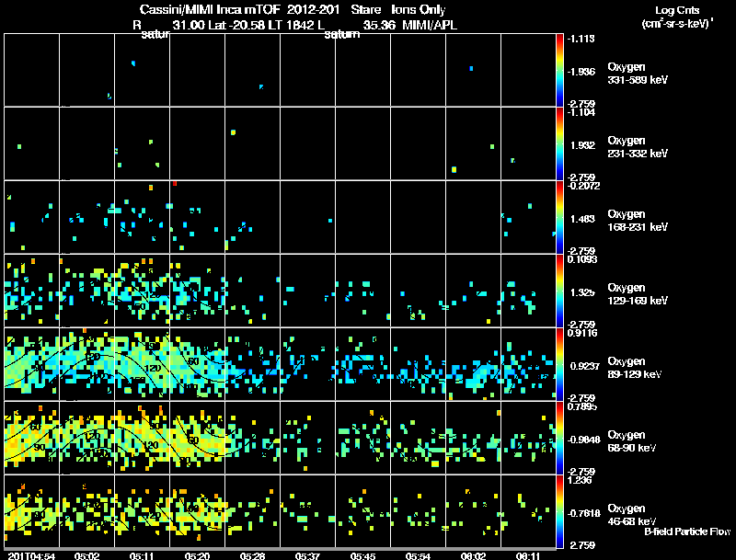Click the "Stare" word in the title

[x=365, y=9]
